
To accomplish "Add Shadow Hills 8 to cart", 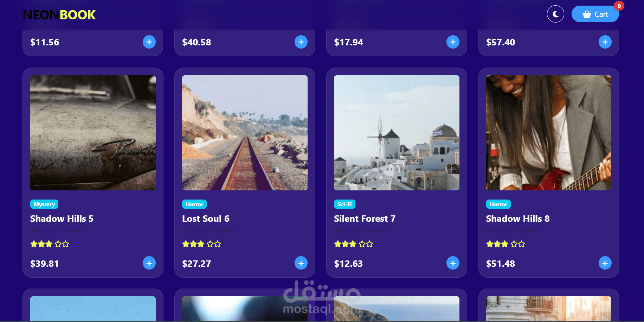I will click(x=605, y=263).
